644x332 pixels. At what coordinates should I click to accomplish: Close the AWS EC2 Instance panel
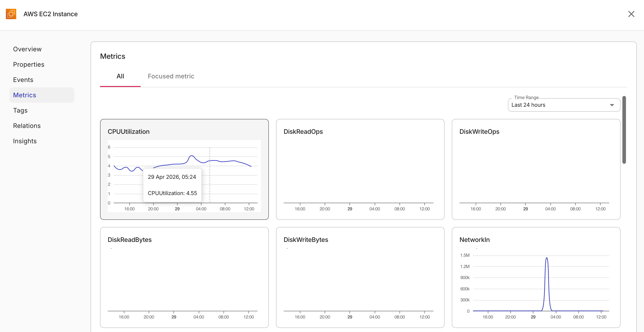point(631,14)
